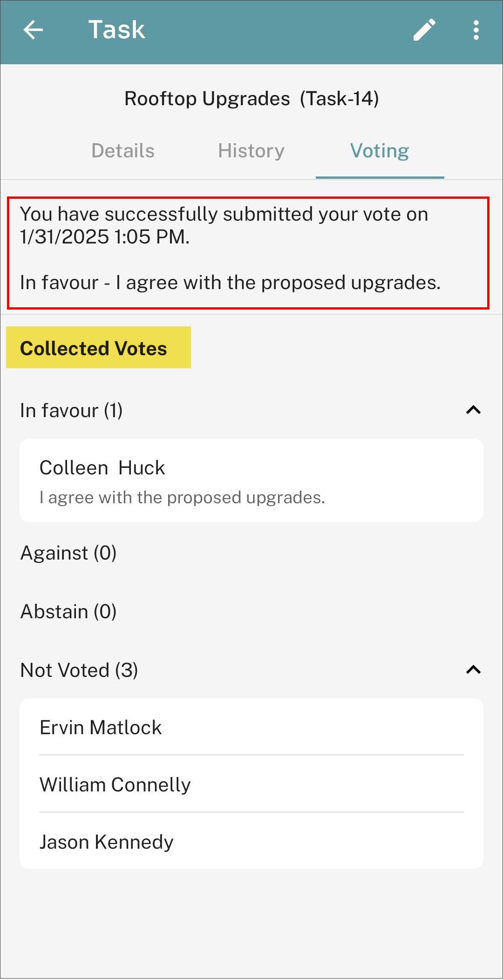Select William Connelly in Not Voted list

(x=251, y=784)
